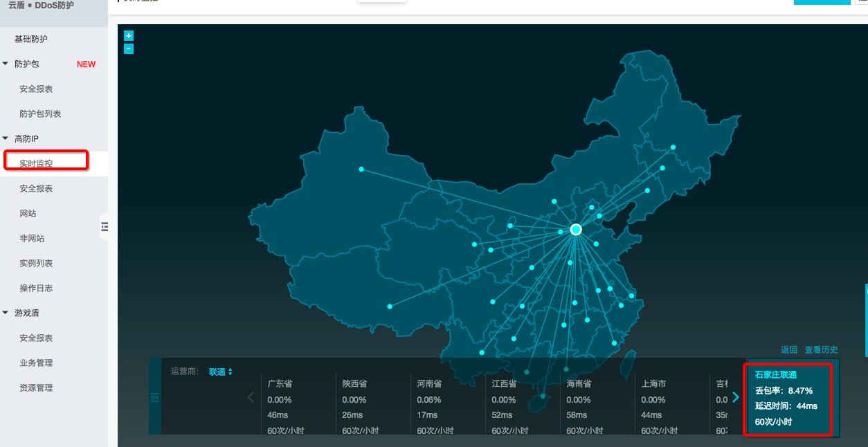Select the central white hub node on the map
Viewport: 868px width, 447px height.
pos(575,229)
